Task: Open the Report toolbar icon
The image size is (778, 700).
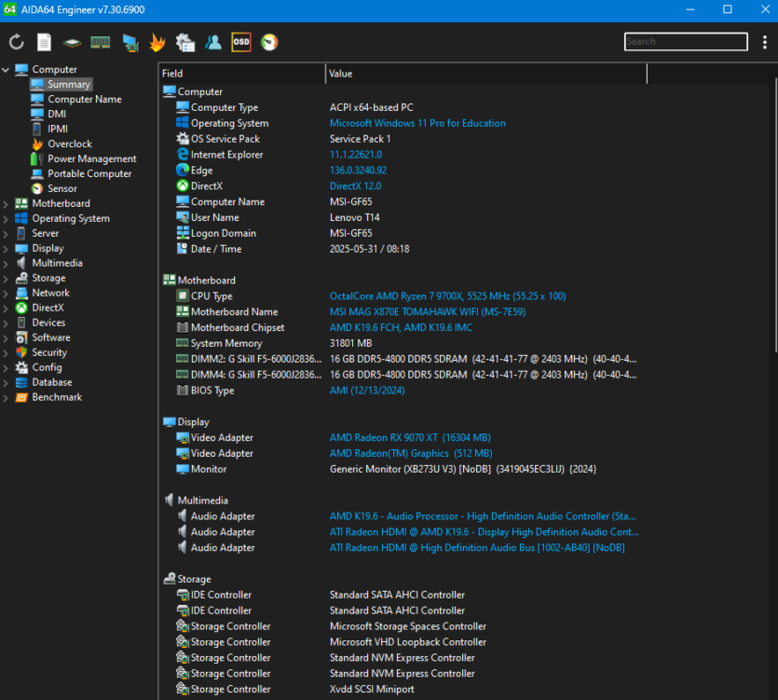Action: tap(44, 42)
